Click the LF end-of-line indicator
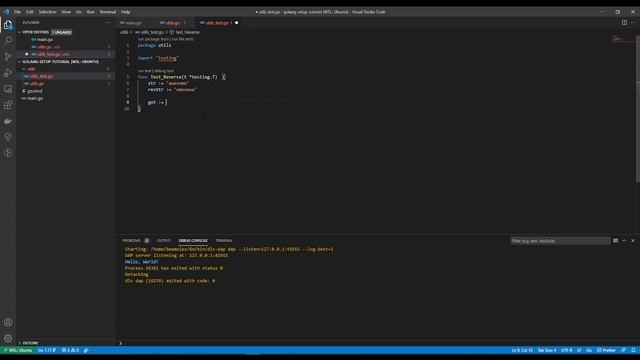 tap(579, 350)
